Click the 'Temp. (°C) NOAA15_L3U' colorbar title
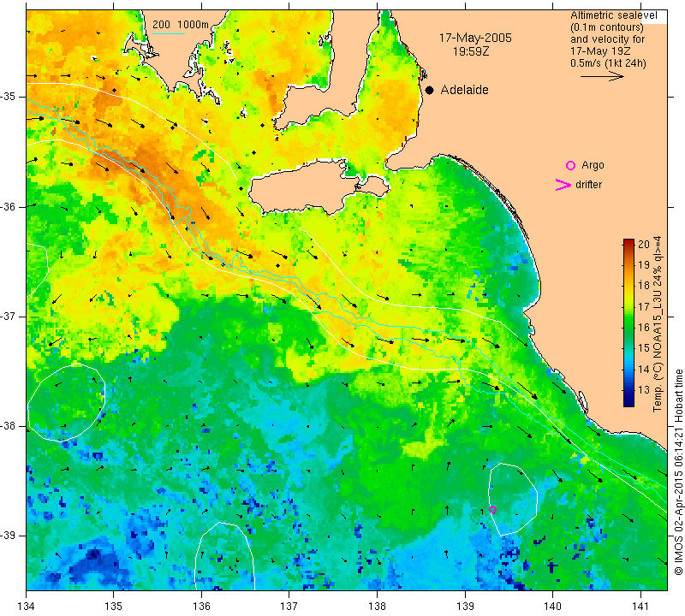 click(x=658, y=324)
